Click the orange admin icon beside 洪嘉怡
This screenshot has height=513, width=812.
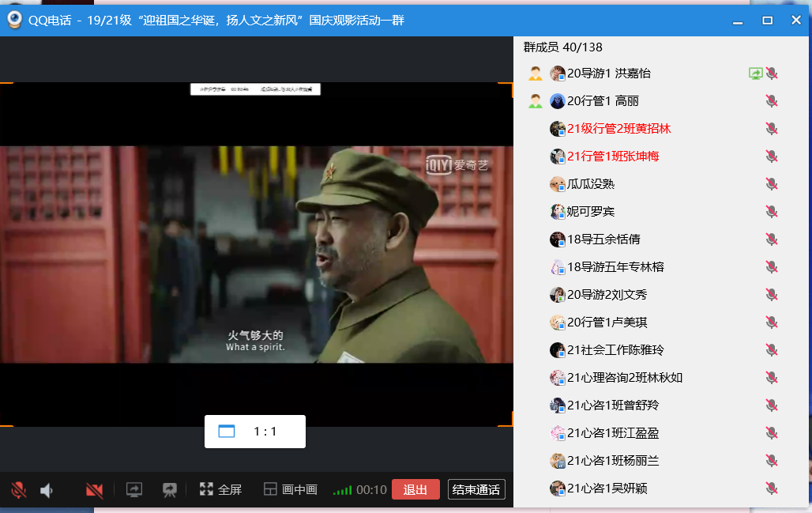tap(536, 74)
